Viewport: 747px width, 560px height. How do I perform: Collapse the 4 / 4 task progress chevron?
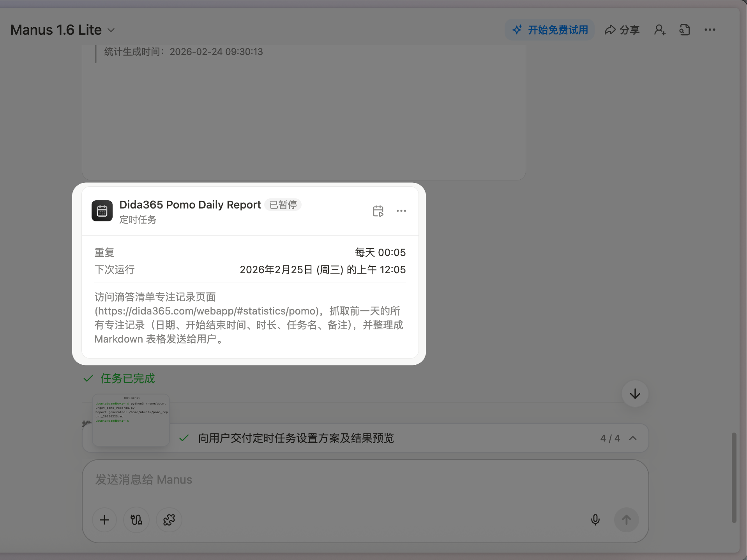coord(633,438)
